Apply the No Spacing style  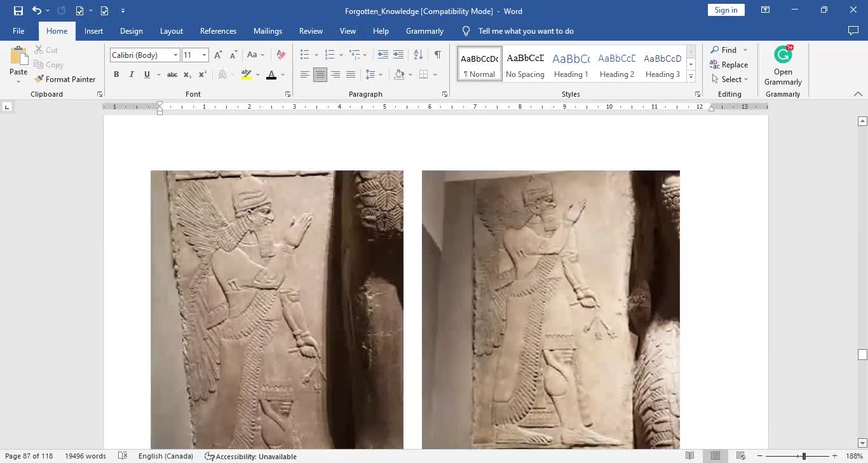pos(525,64)
